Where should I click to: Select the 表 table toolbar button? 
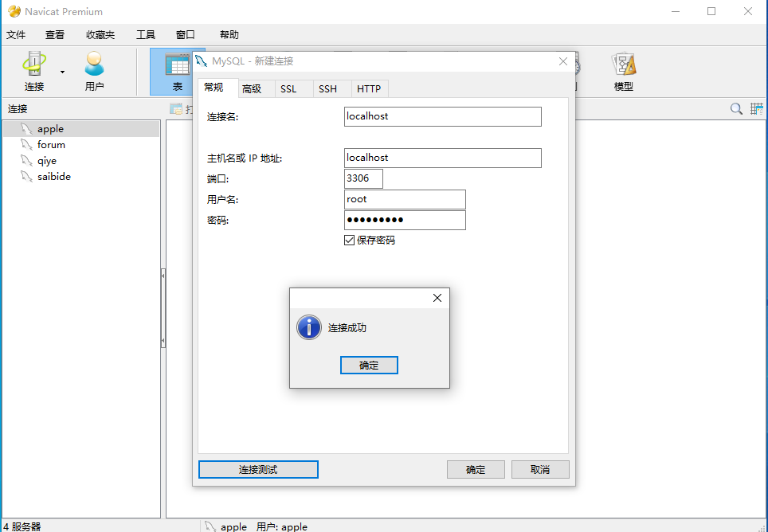[x=178, y=72]
